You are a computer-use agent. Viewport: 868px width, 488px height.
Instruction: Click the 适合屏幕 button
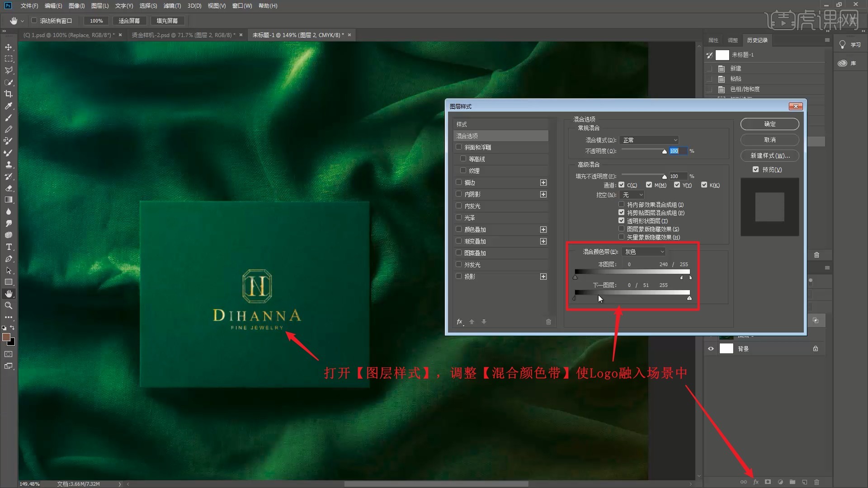[129, 21]
